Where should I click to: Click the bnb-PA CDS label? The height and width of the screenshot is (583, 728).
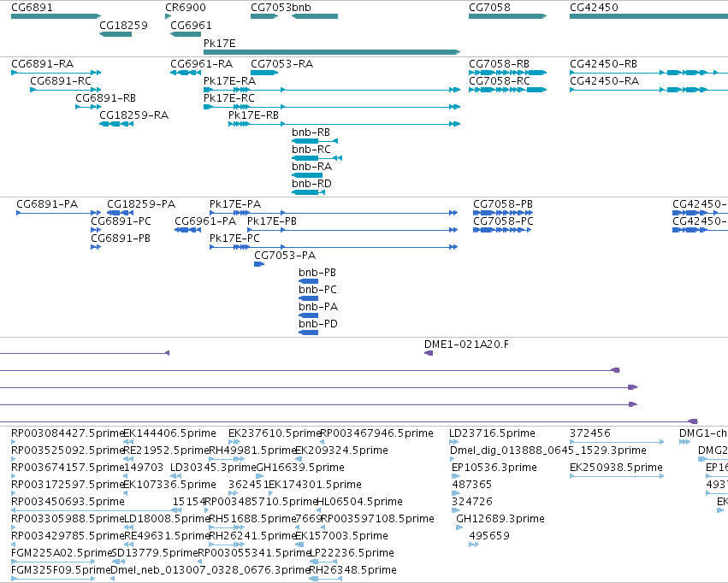pyautogui.click(x=318, y=307)
